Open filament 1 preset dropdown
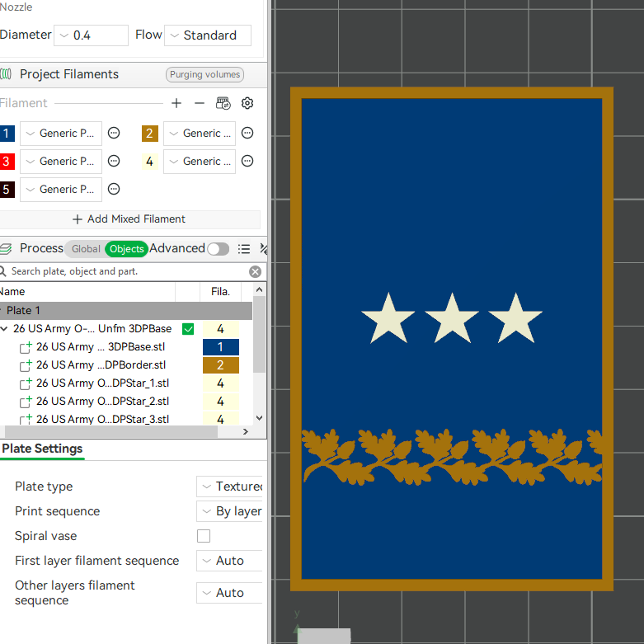The image size is (644, 644). point(61,133)
